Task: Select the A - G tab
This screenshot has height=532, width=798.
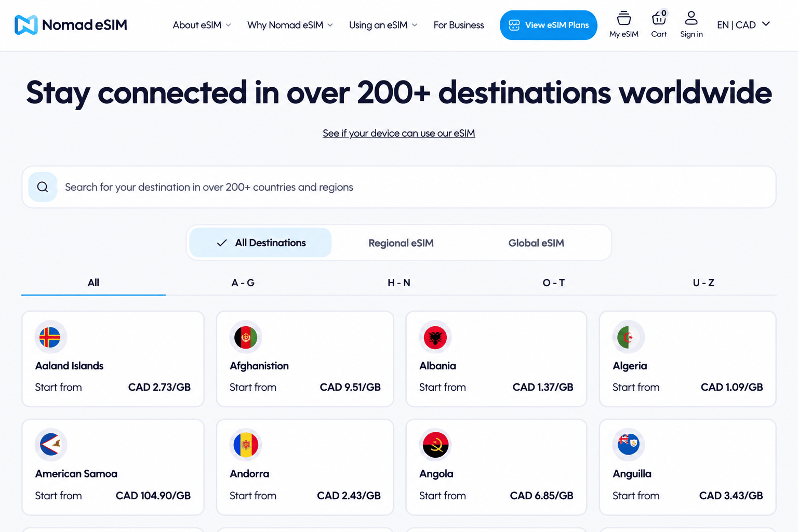Action: pos(243,283)
